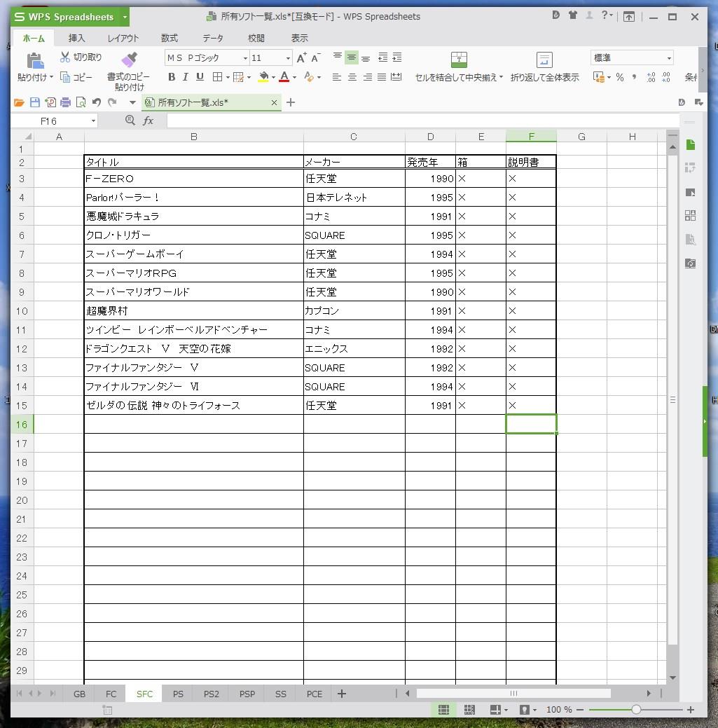The height and width of the screenshot is (728, 718).
Task: Close the 所有ソフト一覧.xls document tab
Action: pyautogui.click(x=275, y=102)
